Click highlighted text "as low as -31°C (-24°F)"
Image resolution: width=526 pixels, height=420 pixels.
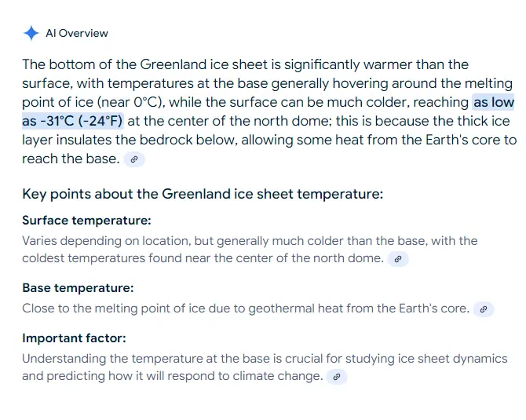72,121
